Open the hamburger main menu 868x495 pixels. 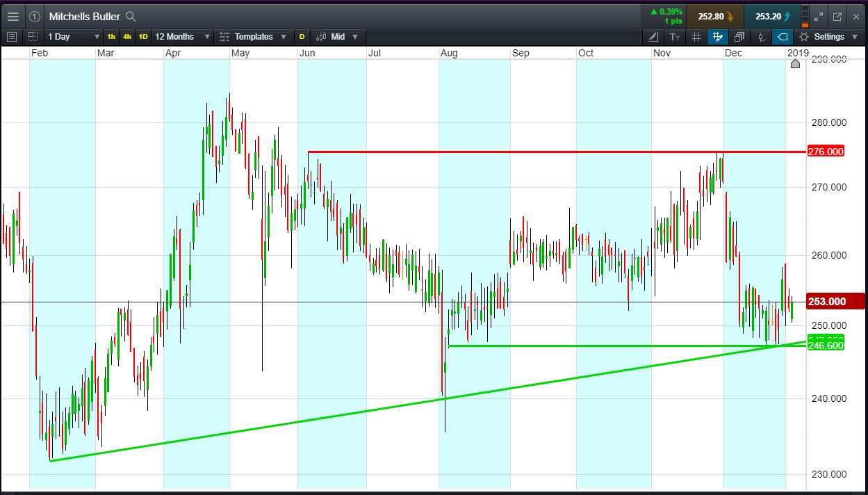[x=13, y=16]
